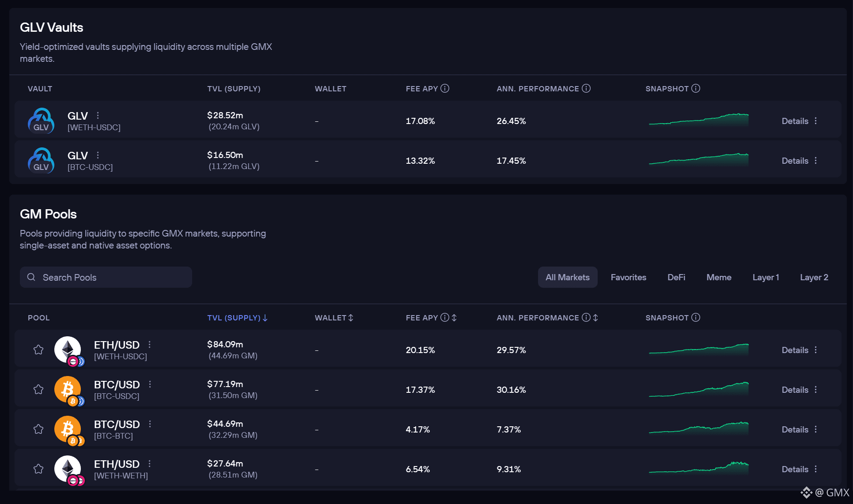Click the GLV BTC-USDC vault logo

pos(41,161)
